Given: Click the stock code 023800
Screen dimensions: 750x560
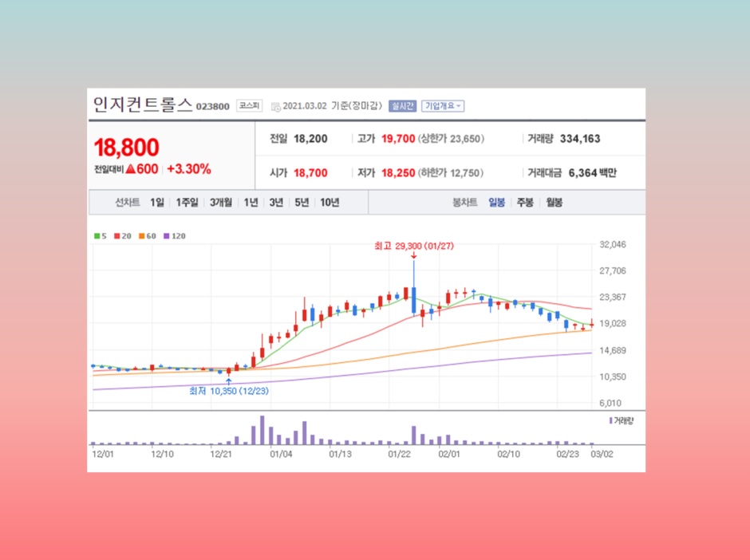Looking at the screenshot, I should [x=213, y=107].
